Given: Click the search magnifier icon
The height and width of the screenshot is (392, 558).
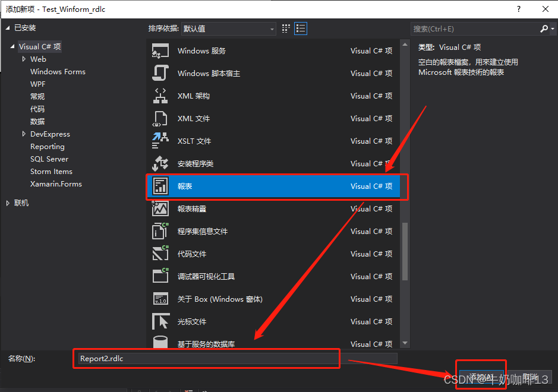Looking at the screenshot, I should [544, 29].
